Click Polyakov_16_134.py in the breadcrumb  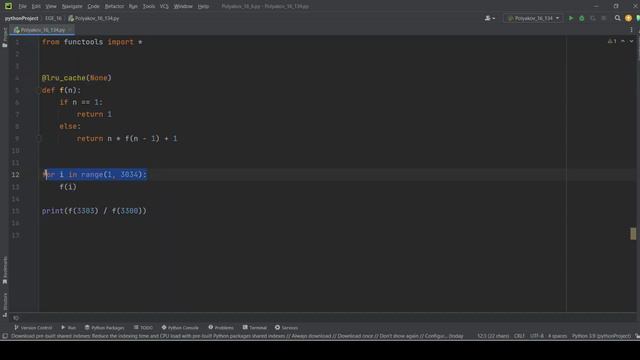(x=94, y=18)
